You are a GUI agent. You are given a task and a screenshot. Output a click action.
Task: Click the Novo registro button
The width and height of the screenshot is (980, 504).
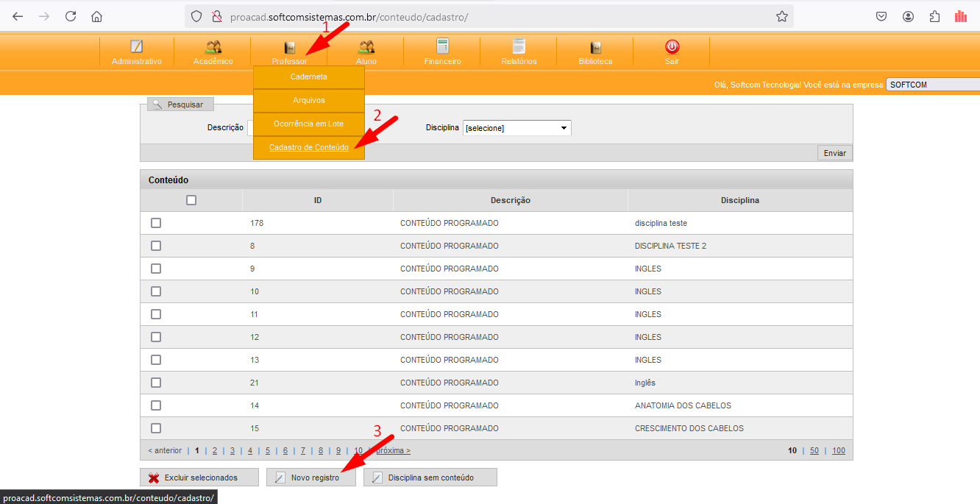click(311, 478)
